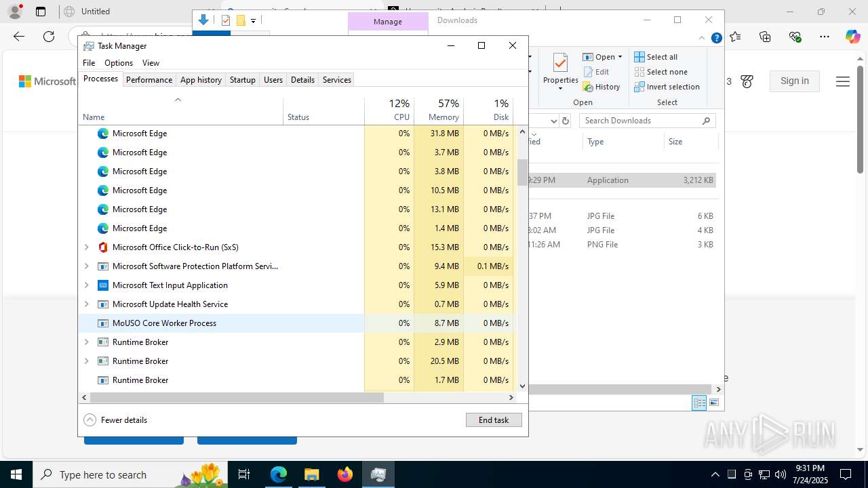Click the Software Protection Platform Service icon
The height and width of the screenshot is (488, 868).
click(103, 266)
